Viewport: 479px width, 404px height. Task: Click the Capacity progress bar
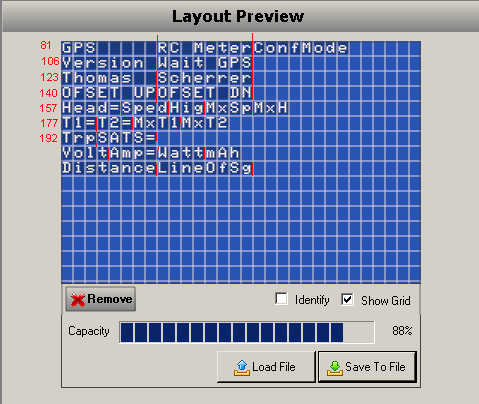point(247,332)
